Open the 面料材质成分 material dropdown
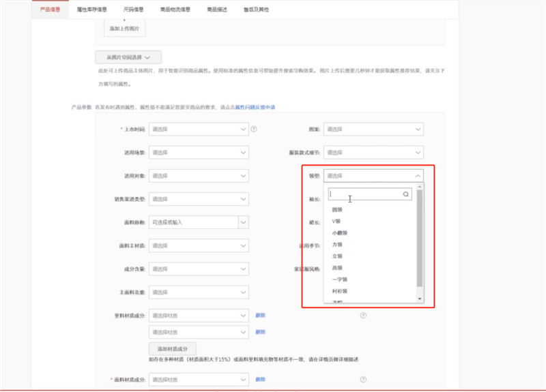 coord(199,380)
